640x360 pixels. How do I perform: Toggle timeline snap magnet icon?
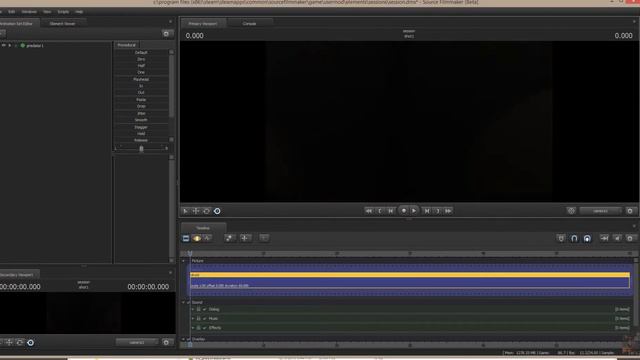click(x=574, y=238)
